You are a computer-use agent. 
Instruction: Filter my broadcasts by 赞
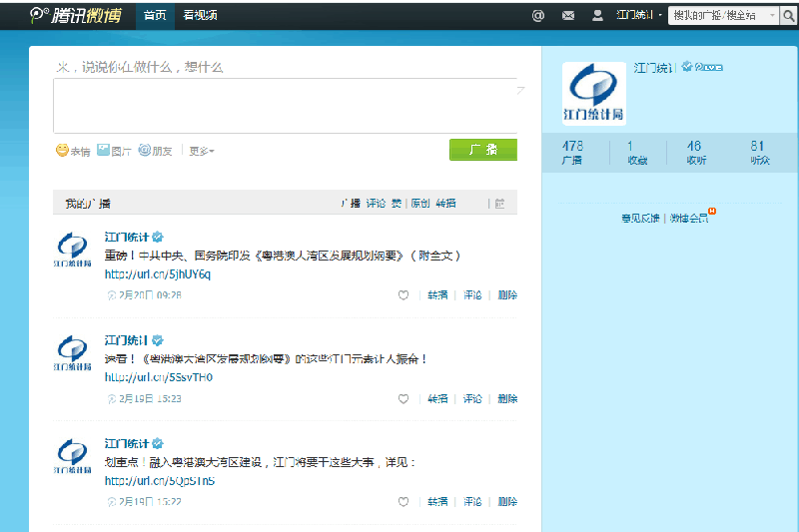click(x=397, y=204)
